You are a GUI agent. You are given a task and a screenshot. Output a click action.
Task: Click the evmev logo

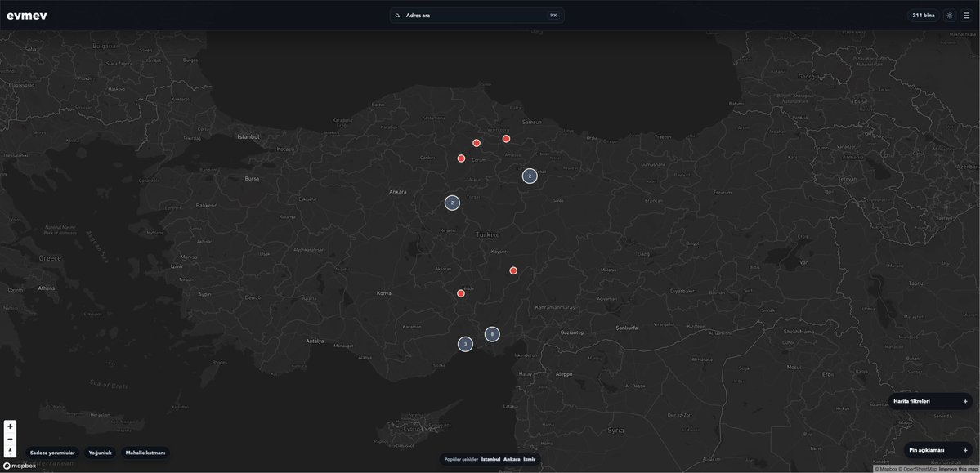(27, 14)
